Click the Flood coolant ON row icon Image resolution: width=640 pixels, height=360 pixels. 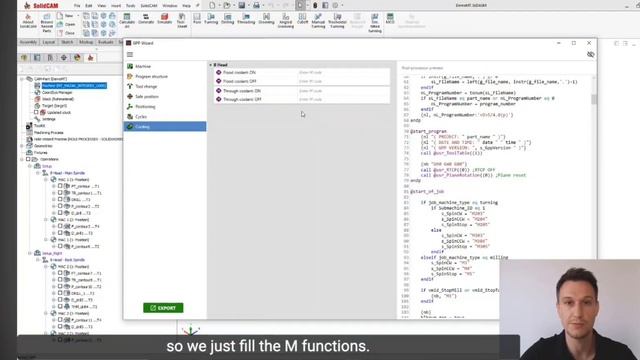click(x=218, y=72)
